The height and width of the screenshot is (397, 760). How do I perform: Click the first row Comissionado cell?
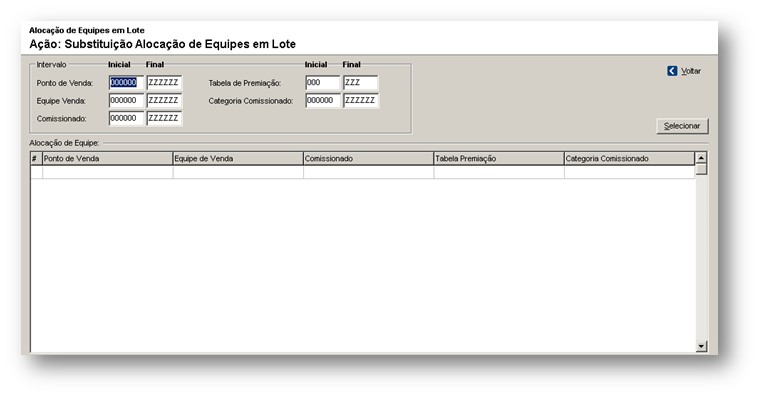pyautogui.click(x=368, y=172)
